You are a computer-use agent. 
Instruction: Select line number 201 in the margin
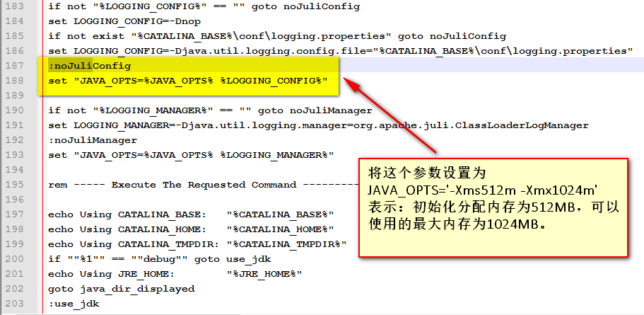[15, 274]
